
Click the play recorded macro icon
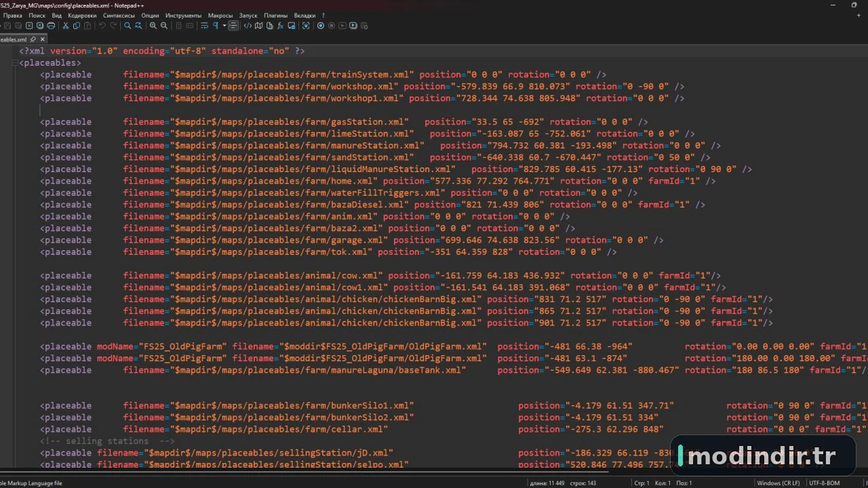click(x=342, y=26)
